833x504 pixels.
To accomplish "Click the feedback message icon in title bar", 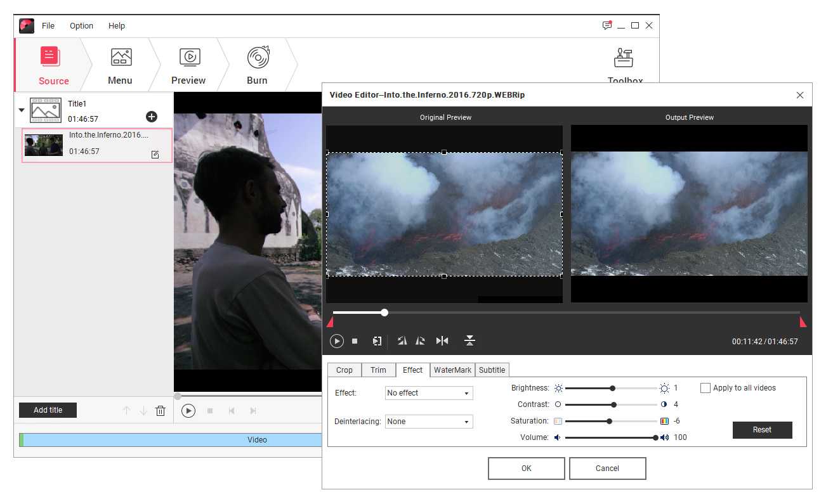I will (x=607, y=25).
